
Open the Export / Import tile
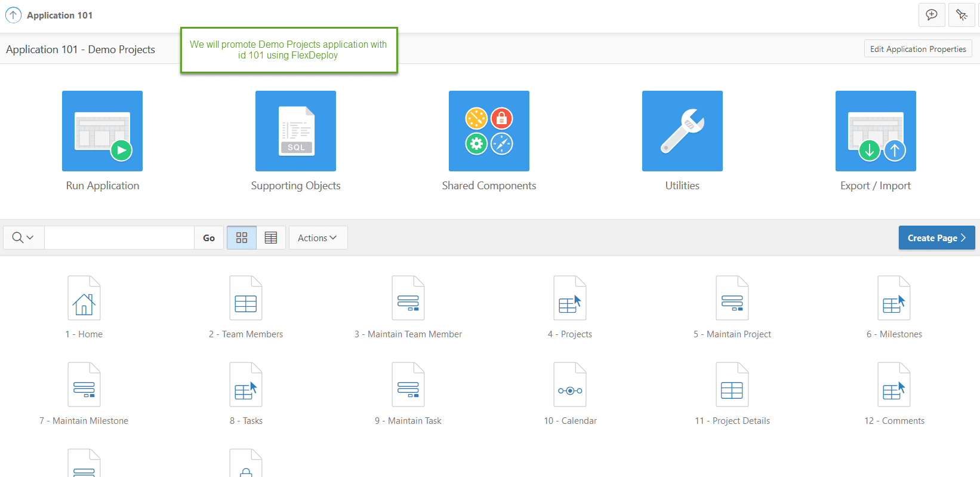(876, 131)
